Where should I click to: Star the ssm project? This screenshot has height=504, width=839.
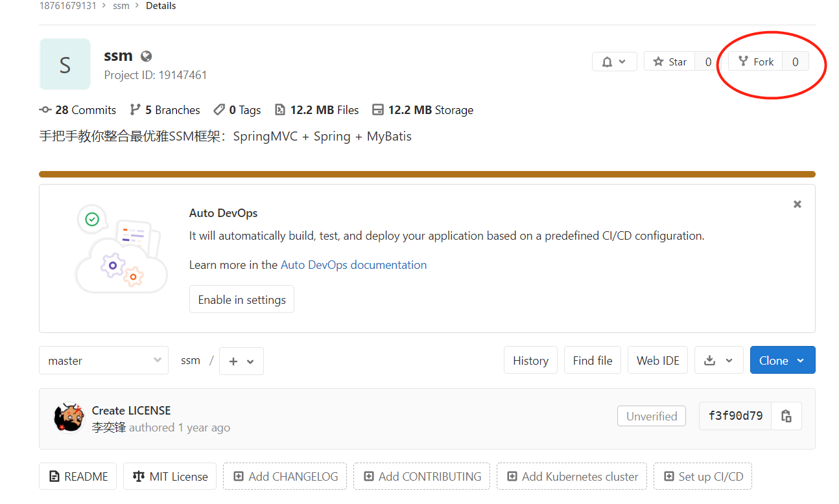click(x=670, y=62)
